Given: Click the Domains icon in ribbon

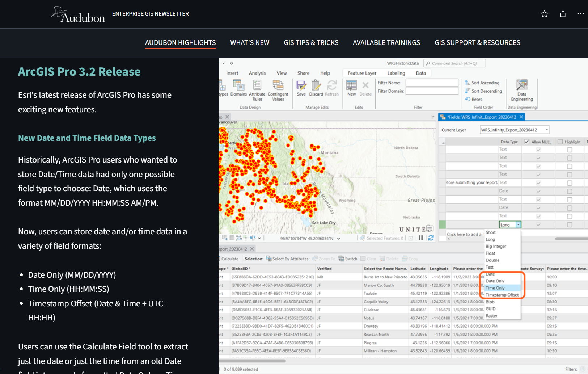Looking at the screenshot, I should [238, 85].
